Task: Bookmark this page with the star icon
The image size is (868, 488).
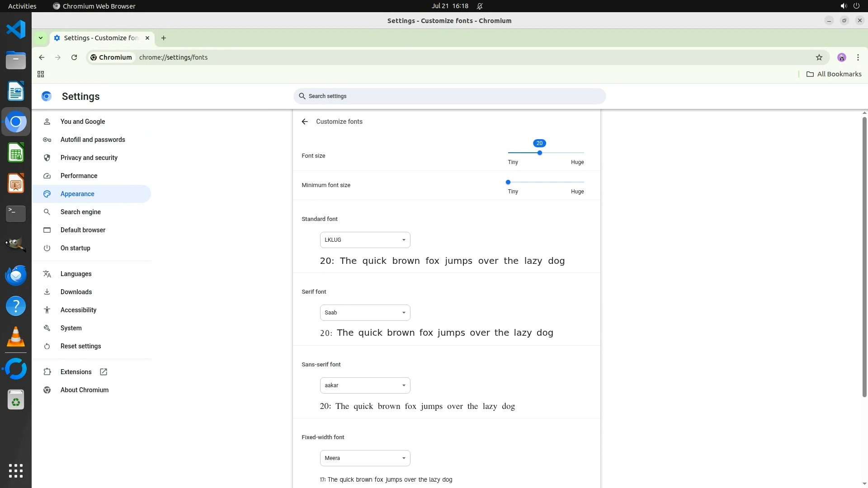Action: (x=819, y=57)
